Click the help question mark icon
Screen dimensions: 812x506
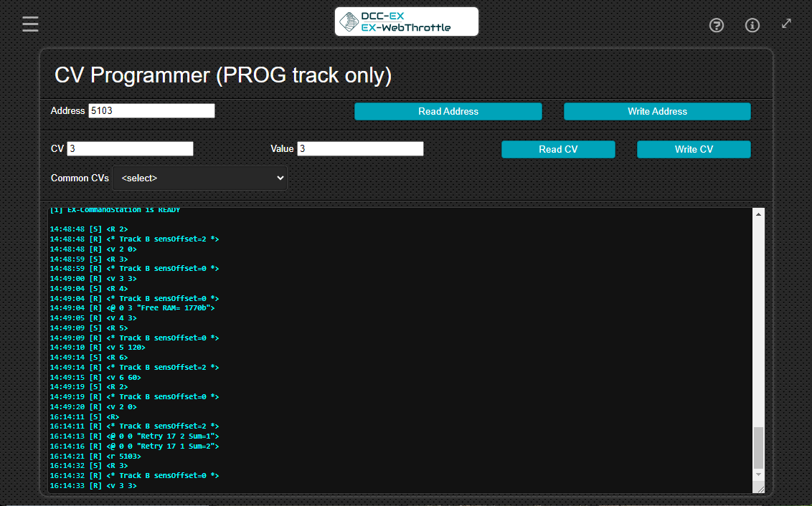click(716, 26)
